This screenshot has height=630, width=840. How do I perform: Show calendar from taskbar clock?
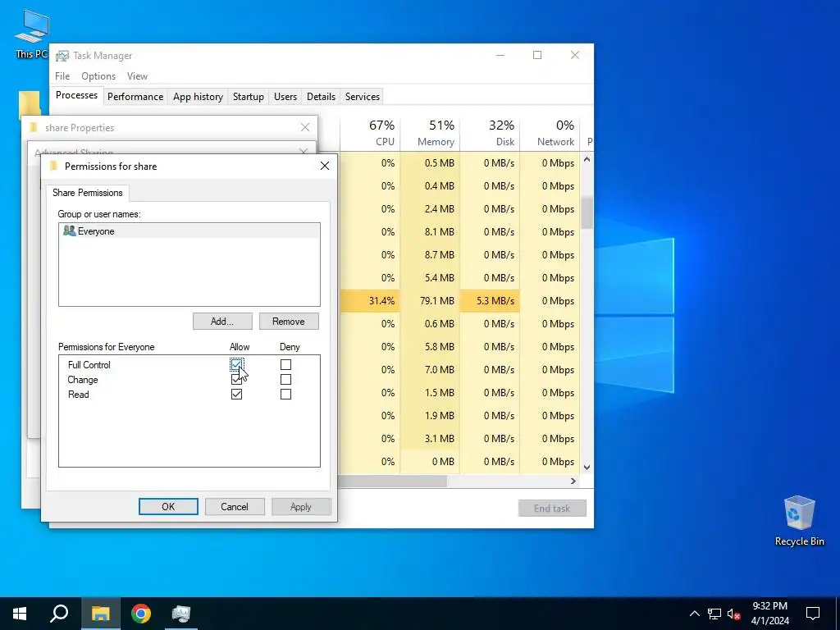pyautogui.click(x=769, y=614)
